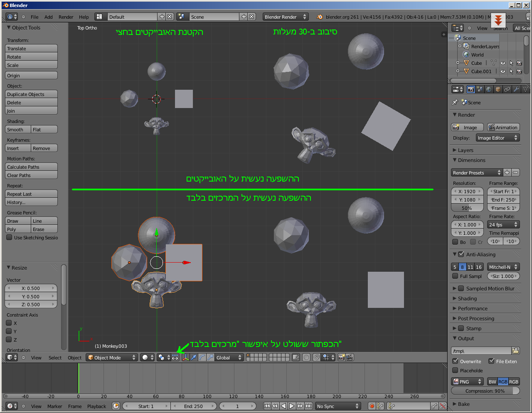Image resolution: width=532 pixels, height=413 pixels.
Task: Click OpenGL render animation clapper icon
Action: 350,357
